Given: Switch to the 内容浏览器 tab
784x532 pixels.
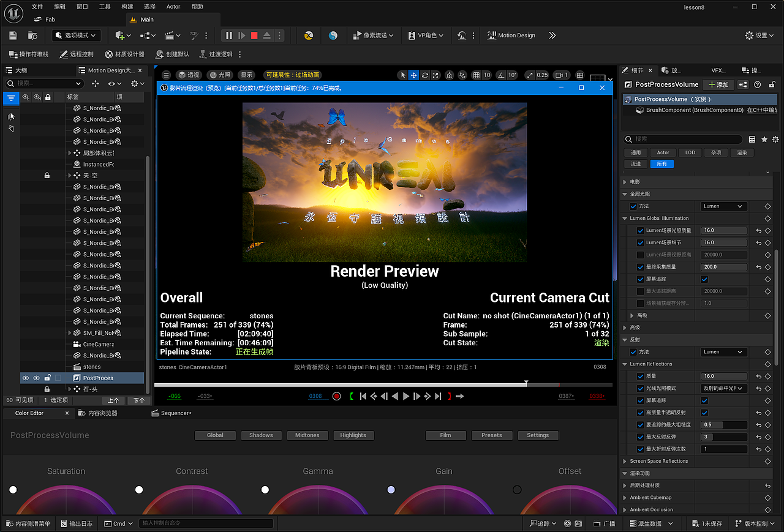Looking at the screenshot, I should [98, 413].
